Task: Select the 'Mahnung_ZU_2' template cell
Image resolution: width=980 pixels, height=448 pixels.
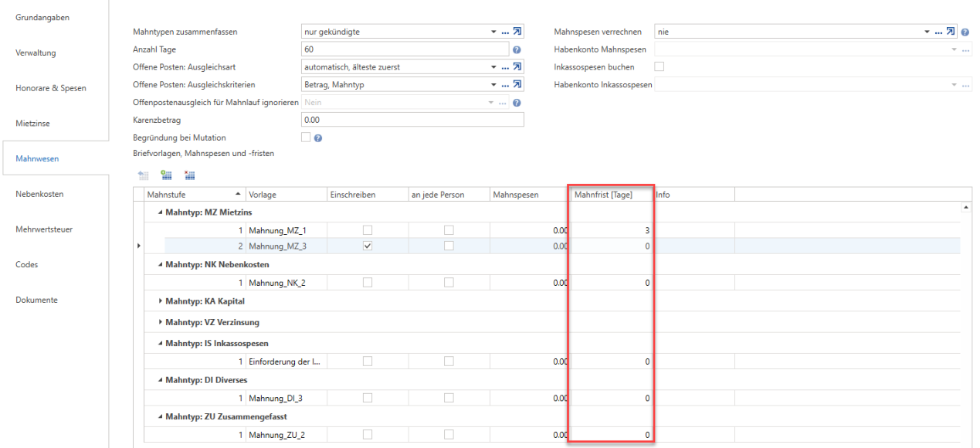Action: (286, 435)
